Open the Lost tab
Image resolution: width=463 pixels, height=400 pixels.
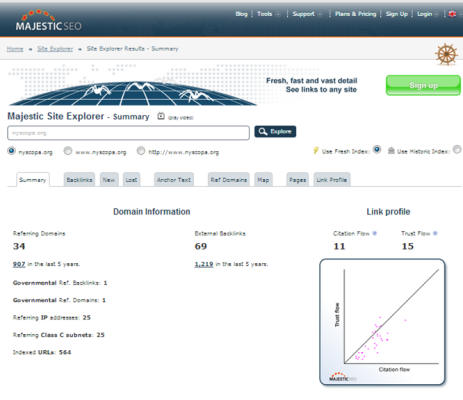(x=131, y=180)
